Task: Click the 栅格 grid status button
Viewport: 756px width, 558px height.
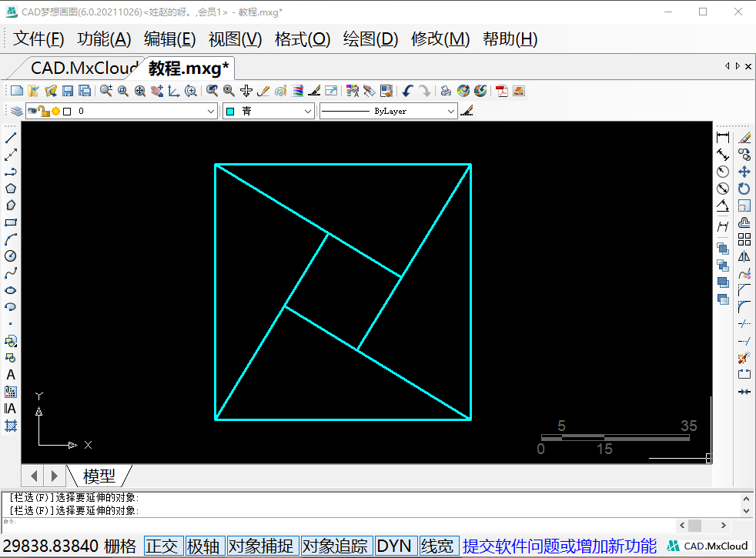Action: [120, 546]
